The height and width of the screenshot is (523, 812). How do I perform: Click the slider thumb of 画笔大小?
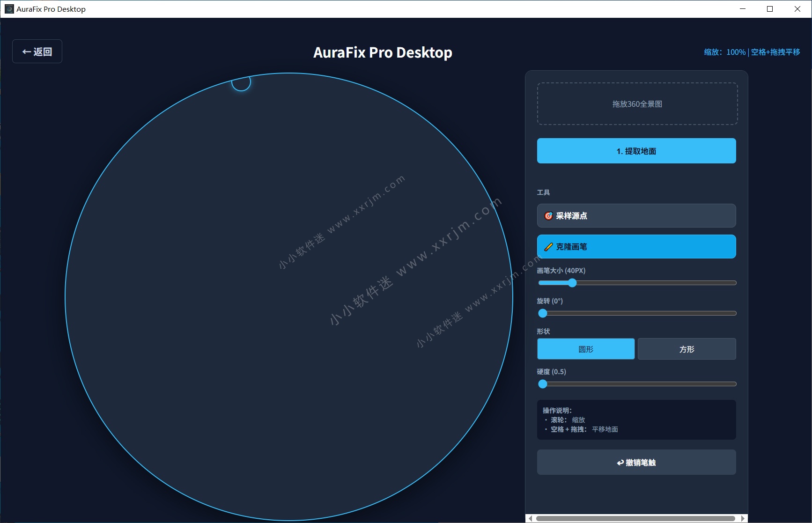[572, 283]
